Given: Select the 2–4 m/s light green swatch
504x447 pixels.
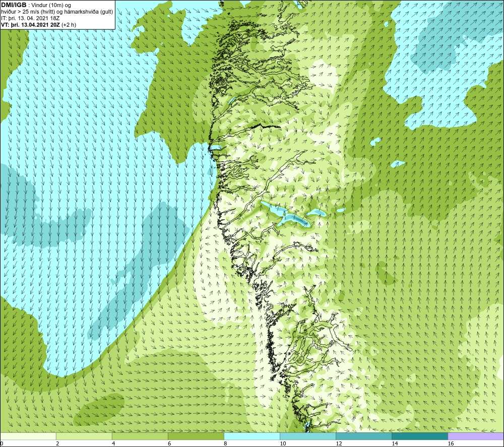Looking at the screenshot, I should (84, 436).
